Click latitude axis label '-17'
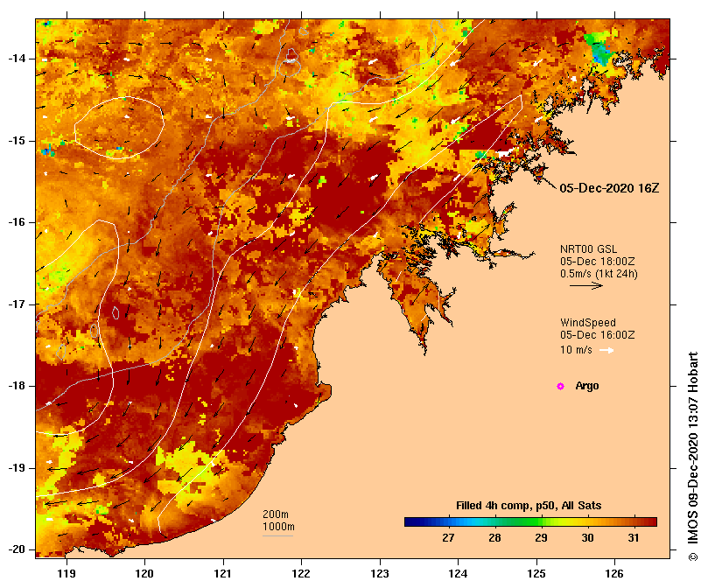The image size is (708, 588). [18, 304]
